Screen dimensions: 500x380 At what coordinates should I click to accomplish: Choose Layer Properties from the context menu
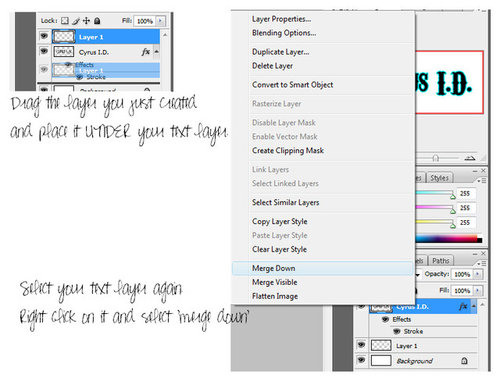[282, 19]
